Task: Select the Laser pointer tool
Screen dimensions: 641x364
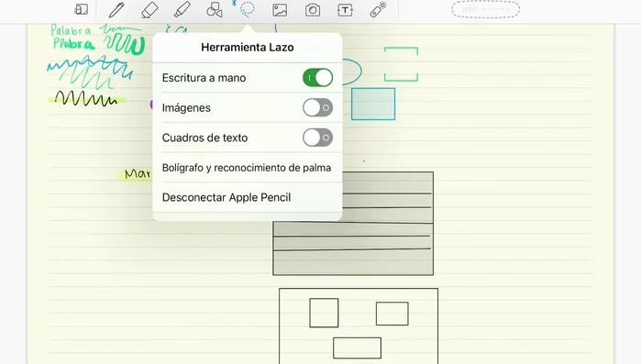Action: [x=378, y=10]
